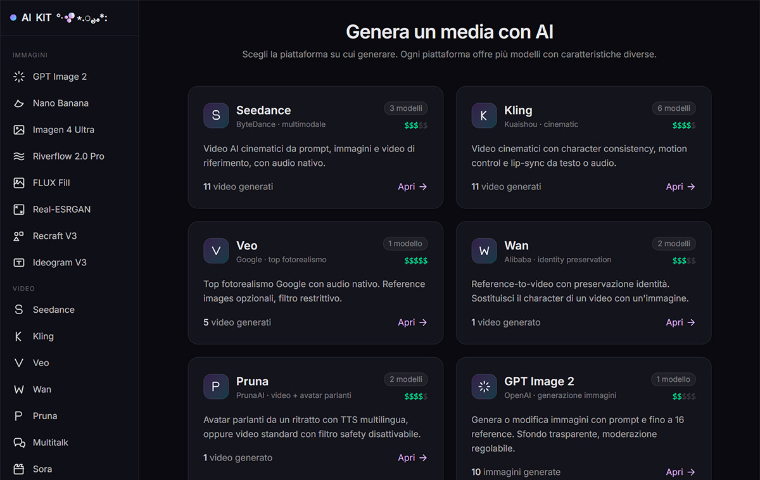Open the Veo platform via Apri link

[x=412, y=322]
